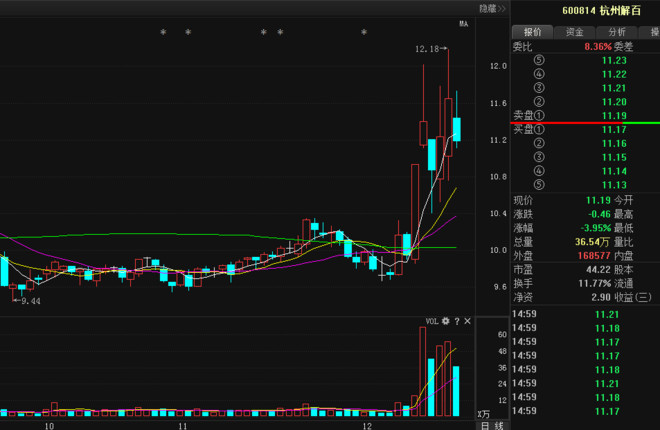Click the 量比 label
The width and height of the screenshot is (660, 430).
(x=623, y=242)
